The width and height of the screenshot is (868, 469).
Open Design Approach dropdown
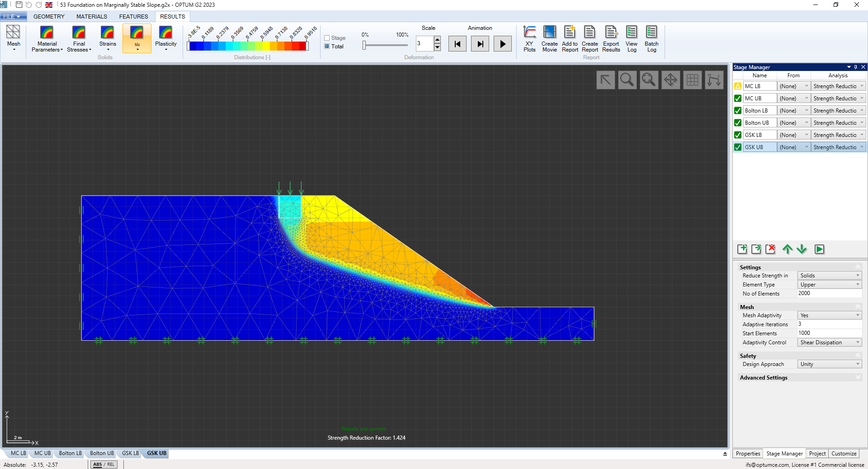pos(830,364)
